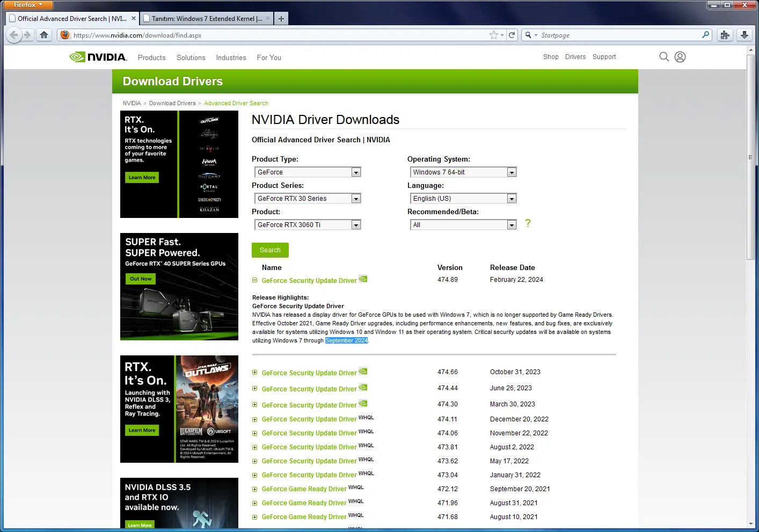The width and height of the screenshot is (759, 532).
Task: Close the Windows 7 Extended Kernel tab
Action: [x=268, y=18]
